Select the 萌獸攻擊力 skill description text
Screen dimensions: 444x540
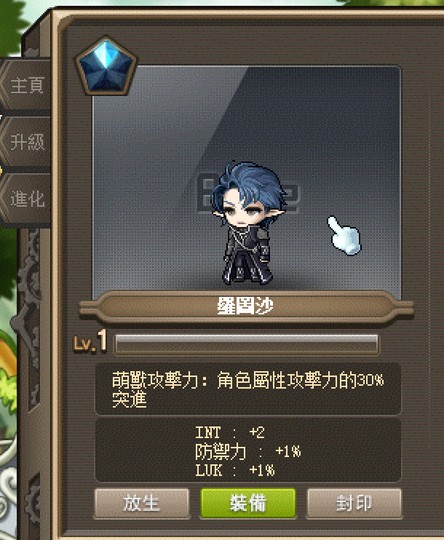[x=247, y=381]
